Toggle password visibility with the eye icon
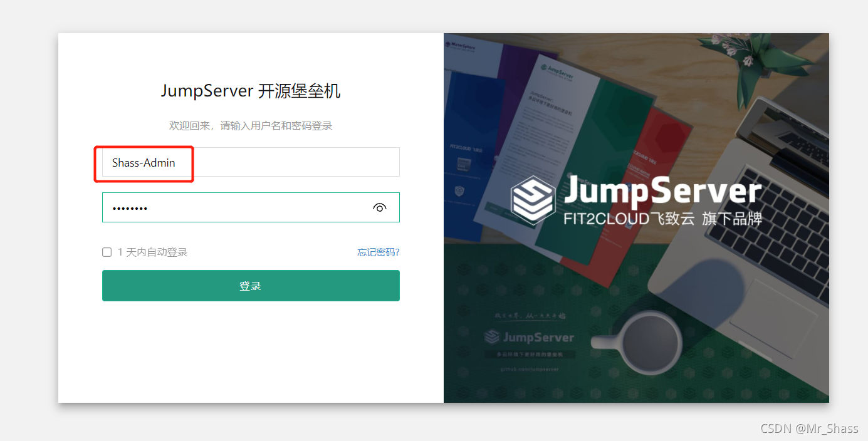This screenshot has width=868, height=441. (379, 207)
